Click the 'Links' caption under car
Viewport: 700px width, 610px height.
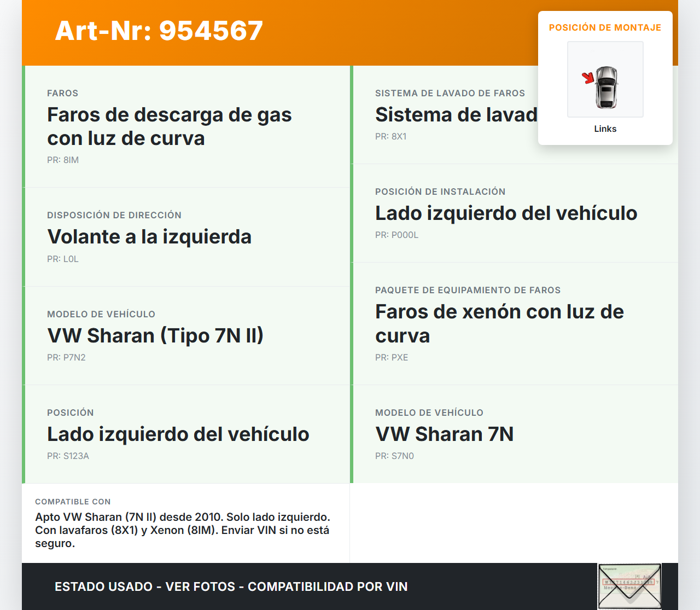(x=605, y=129)
